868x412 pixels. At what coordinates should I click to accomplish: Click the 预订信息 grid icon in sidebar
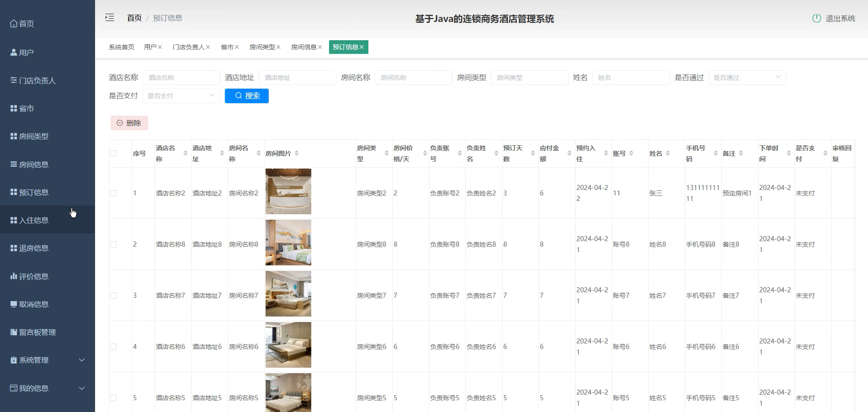[x=14, y=192]
